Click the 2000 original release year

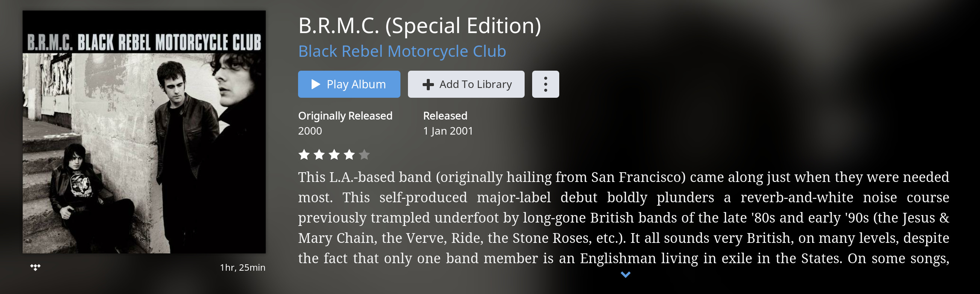pos(310,131)
